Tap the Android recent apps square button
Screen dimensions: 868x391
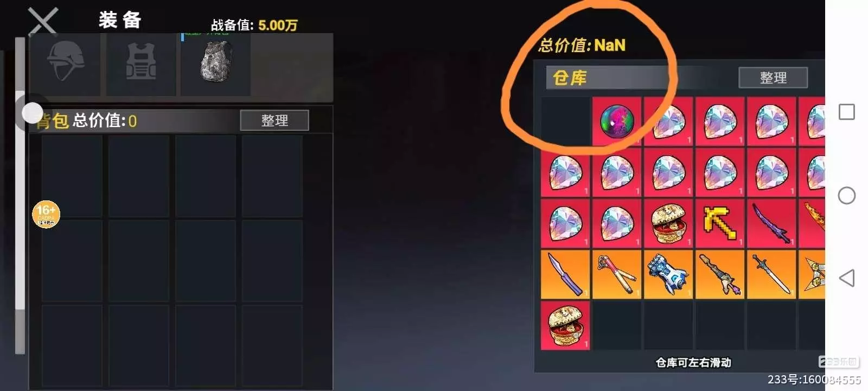click(x=847, y=112)
